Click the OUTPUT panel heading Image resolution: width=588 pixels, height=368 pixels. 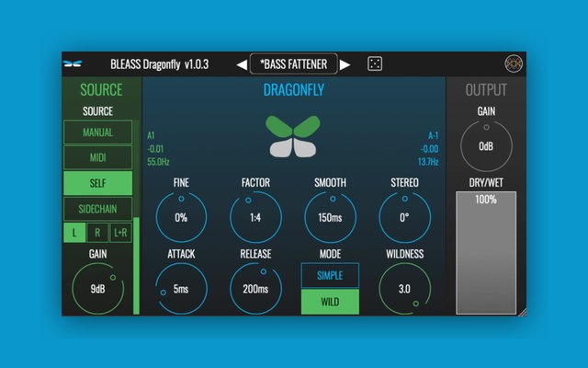pyautogui.click(x=486, y=90)
